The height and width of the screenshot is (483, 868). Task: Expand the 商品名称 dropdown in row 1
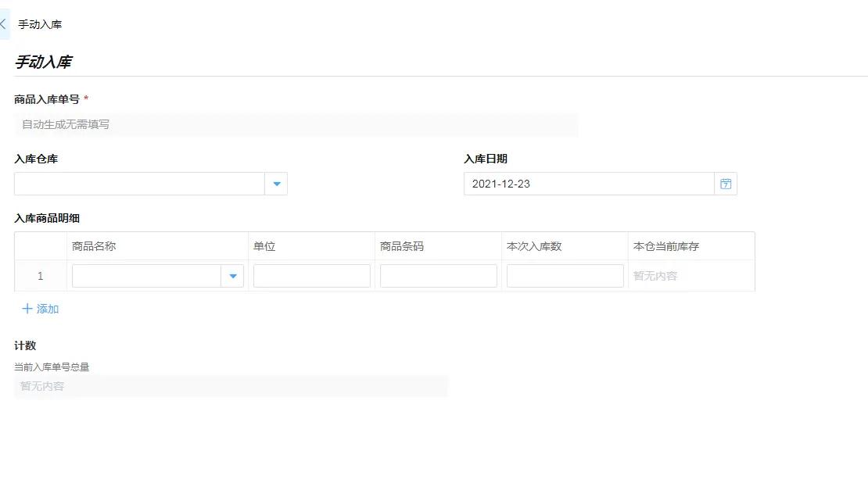point(233,275)
